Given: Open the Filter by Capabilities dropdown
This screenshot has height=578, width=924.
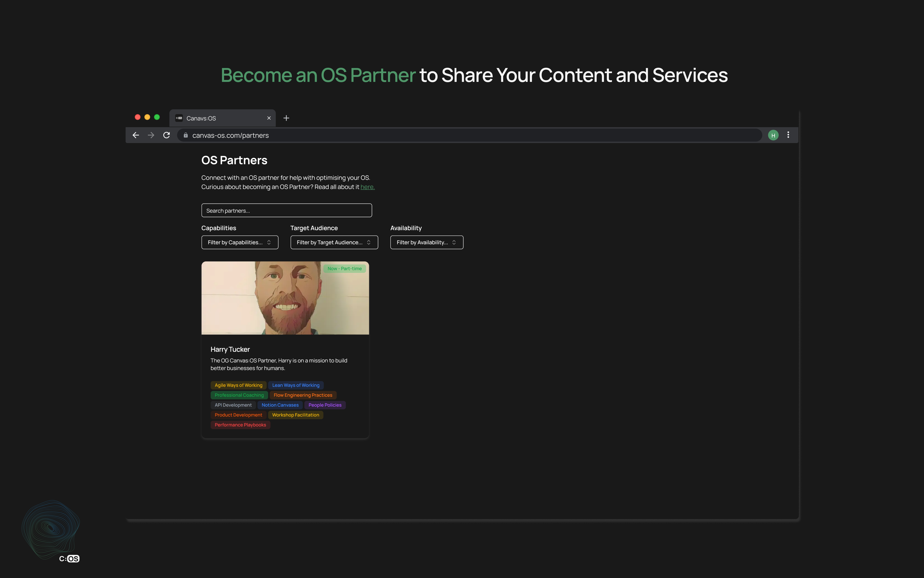Looking at the screenshot, I should click(240, 242).
